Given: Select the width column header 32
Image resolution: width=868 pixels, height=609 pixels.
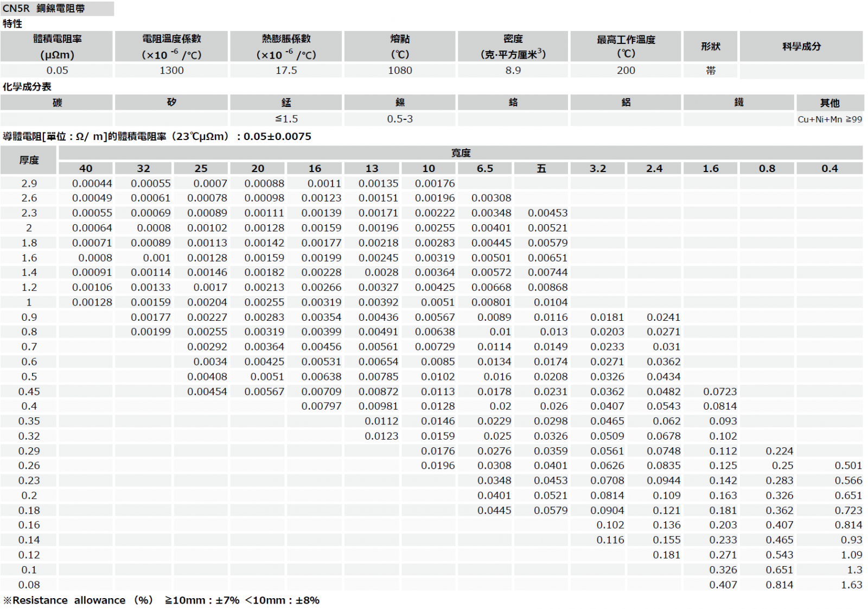Looking at the screenshot, I should [x=143, y=168].
